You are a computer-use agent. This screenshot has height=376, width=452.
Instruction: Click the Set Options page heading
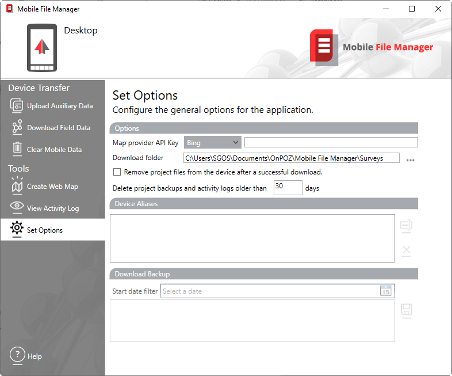pyautogui.click(x=145, y=96)
